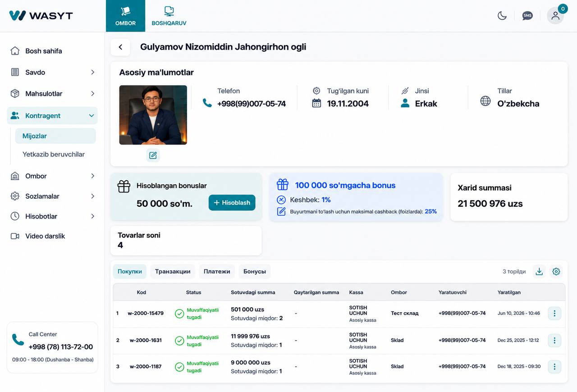Click the 3 topildi results count
577x392 pixels.
pyautogui.click(x=514, y=272)
